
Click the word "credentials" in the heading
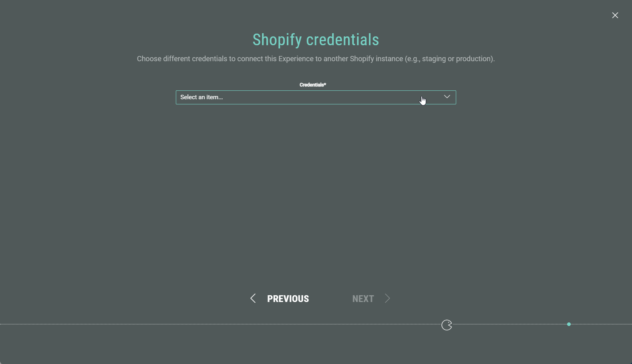[342, 40]
